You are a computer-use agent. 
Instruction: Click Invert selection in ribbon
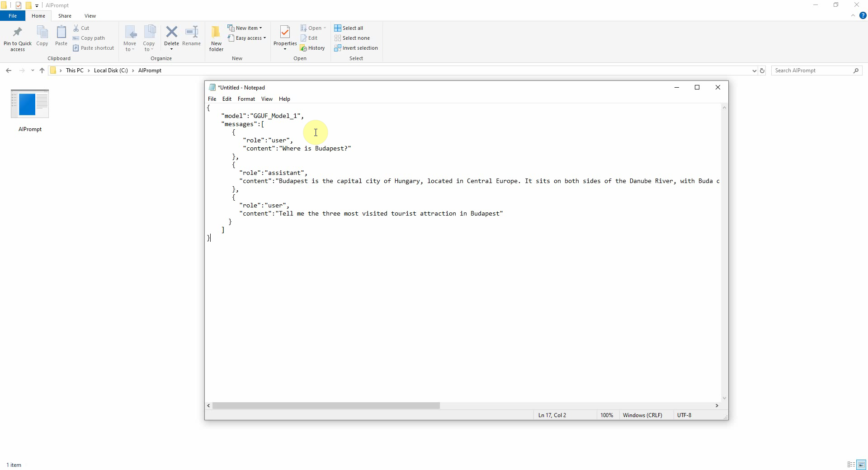(x=356, y=48)
